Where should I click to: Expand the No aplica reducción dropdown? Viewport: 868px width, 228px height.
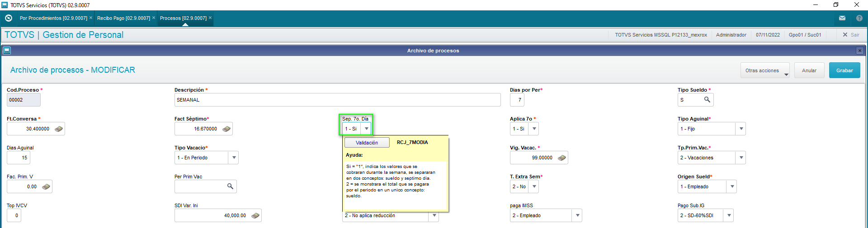(434, 215)
